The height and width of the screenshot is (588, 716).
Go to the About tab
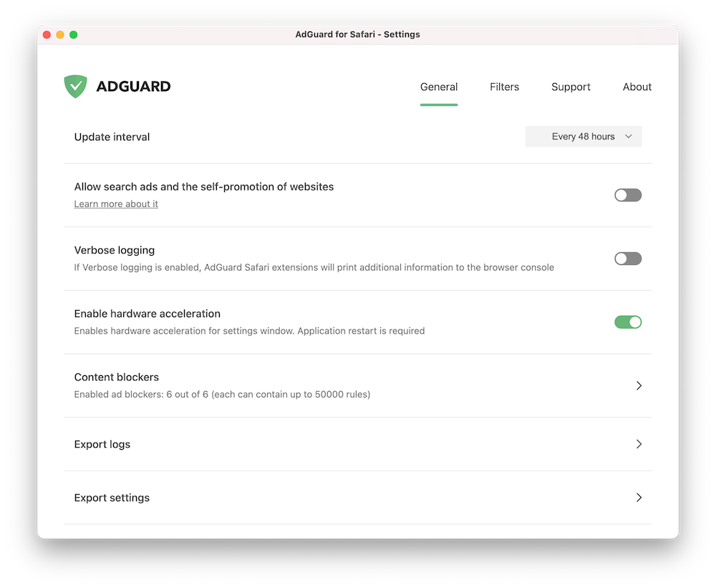tap(637, 87)
